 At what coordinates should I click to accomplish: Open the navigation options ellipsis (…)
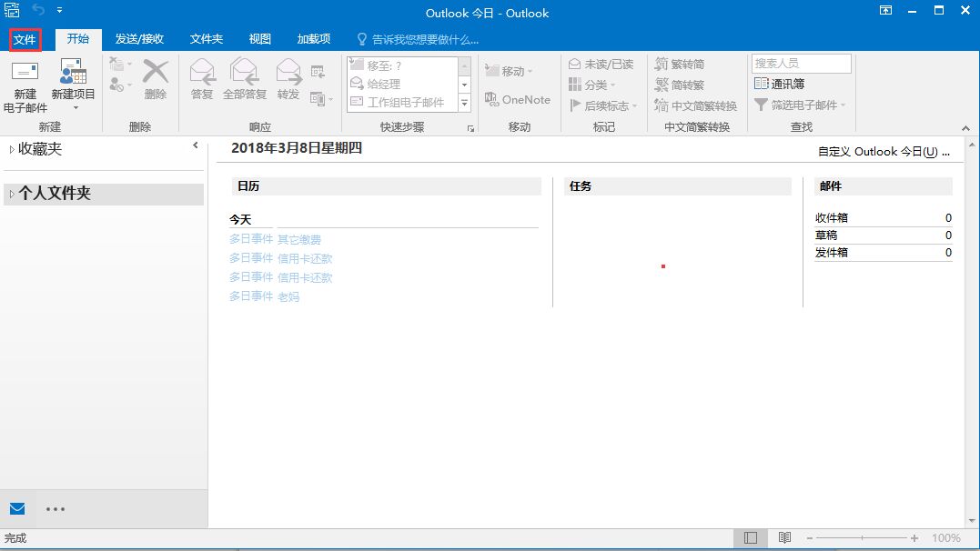pos(55,509)
